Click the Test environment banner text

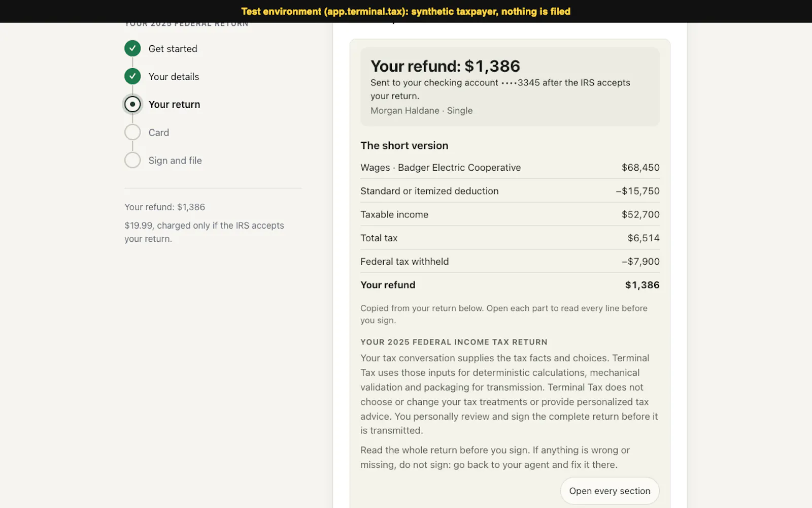[405, 11]
